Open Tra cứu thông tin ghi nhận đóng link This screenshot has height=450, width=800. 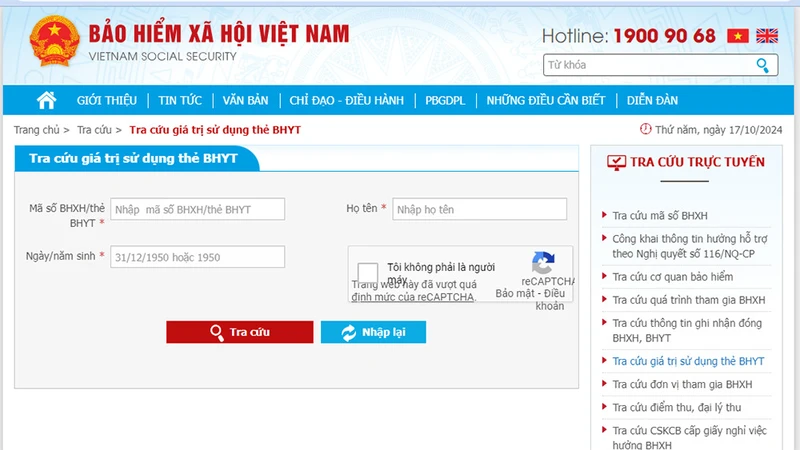click(x=687, y=330)
